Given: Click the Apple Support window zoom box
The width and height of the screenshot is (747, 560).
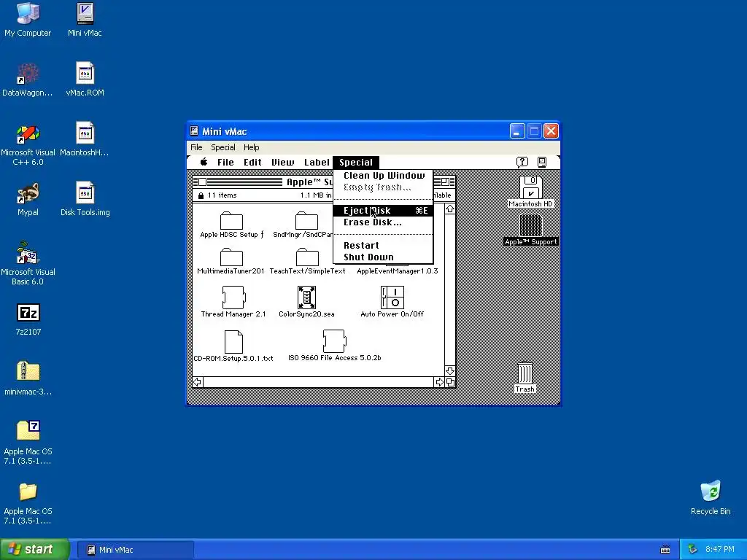Looking at the screenshot, I should point(445,182).
